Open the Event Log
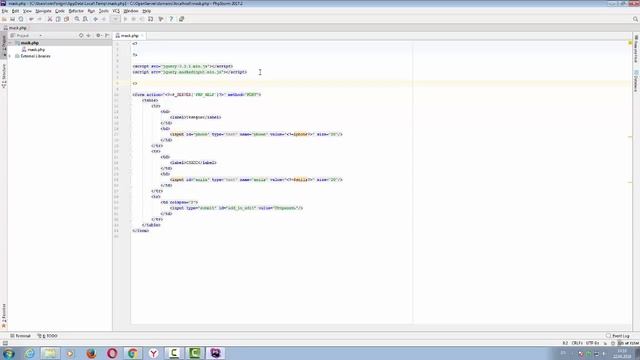 618,336
